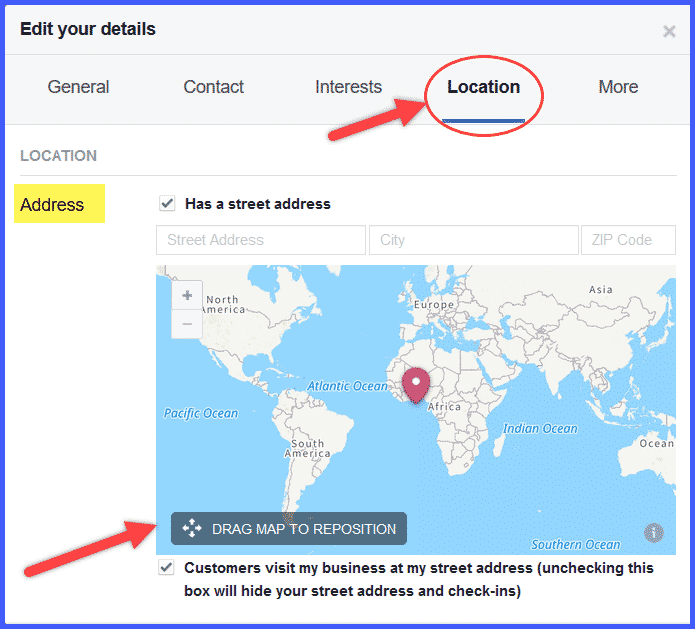This screenshot has width=695, height=629.
Task: Click South America on the map
Action: tap(307, 448)
